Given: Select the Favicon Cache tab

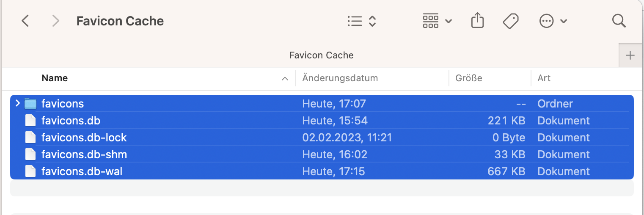Looking at the screenshot, I should click(x=321, y=55).
